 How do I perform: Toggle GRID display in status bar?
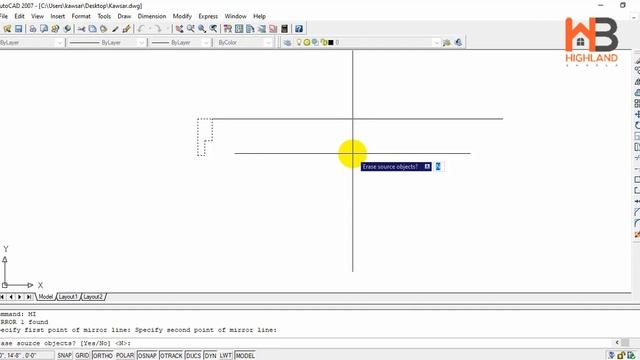coord(82,356)
